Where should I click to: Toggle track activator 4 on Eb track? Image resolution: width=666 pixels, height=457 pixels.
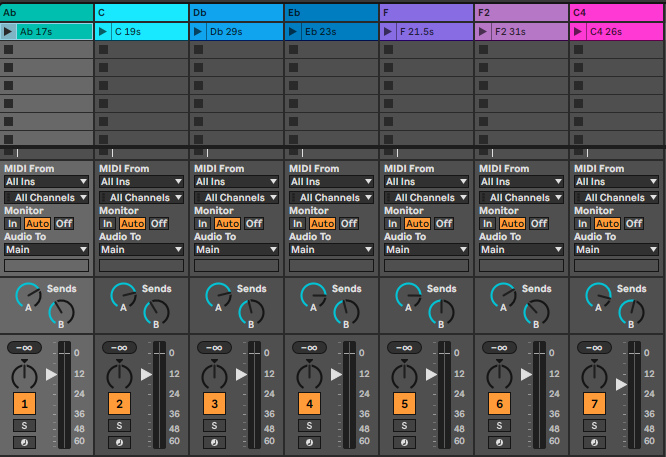(x=309, y=403)
